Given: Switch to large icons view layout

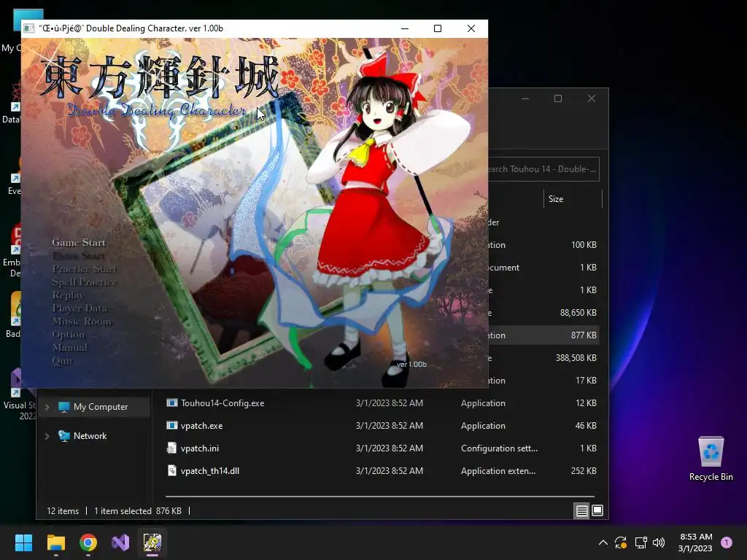Looking at the screenshot, I should [x=597, y=511].
